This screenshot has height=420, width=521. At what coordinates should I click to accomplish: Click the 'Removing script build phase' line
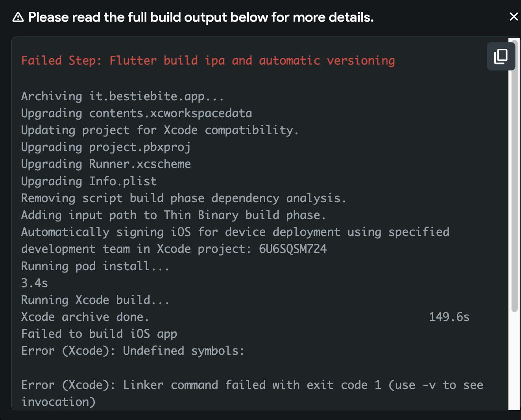click(x=184, y=198)
